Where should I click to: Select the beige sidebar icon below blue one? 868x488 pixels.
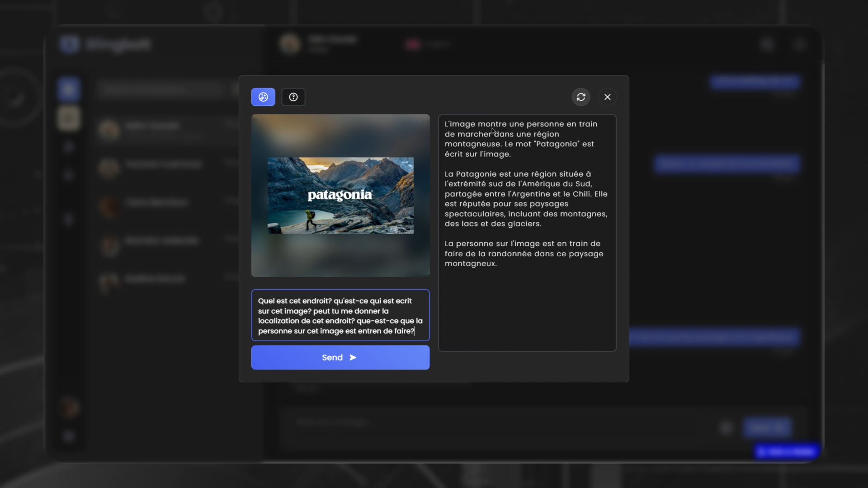click(69, 118)
